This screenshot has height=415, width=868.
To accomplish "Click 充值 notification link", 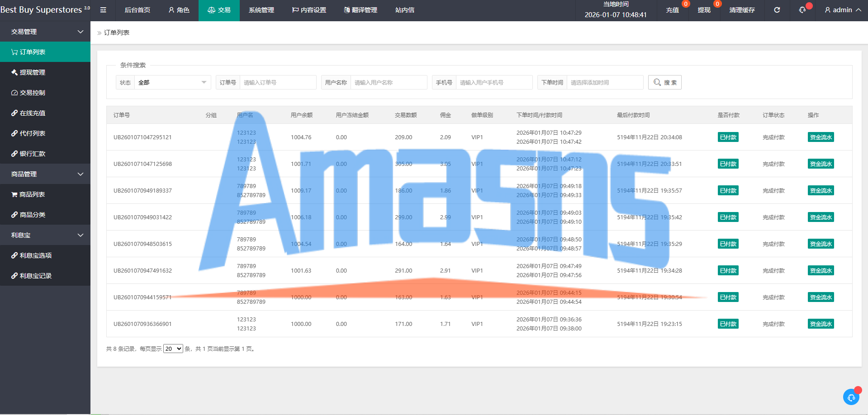I will (673, 10).
